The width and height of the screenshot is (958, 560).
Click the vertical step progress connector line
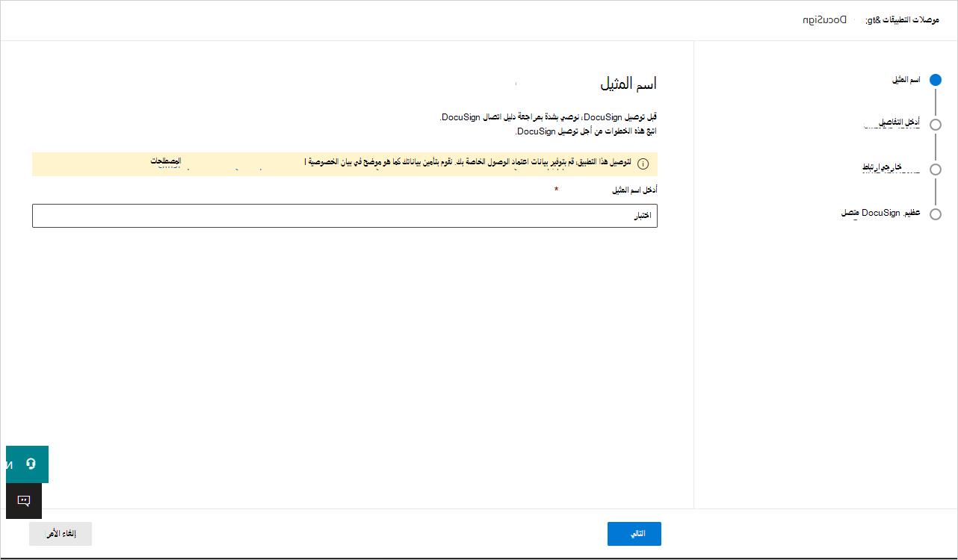936,102
